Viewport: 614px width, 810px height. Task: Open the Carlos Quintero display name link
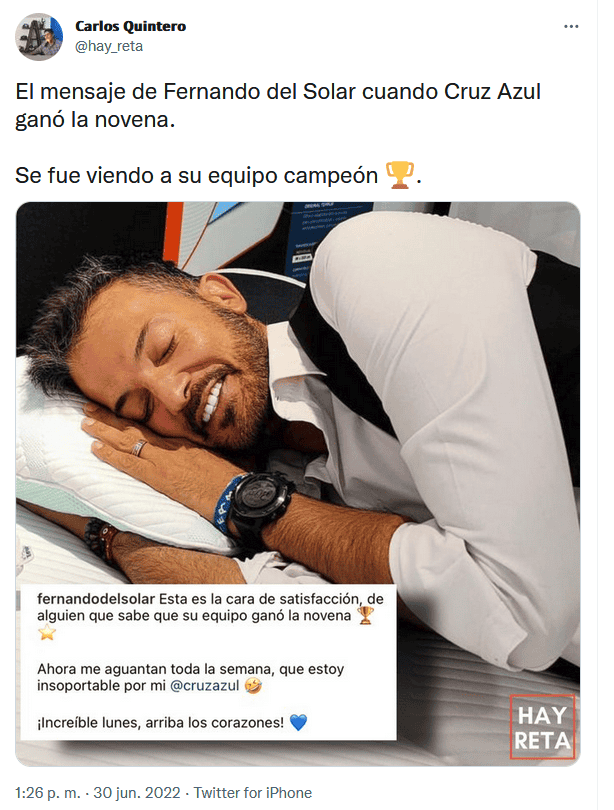(x=130, y=26)
